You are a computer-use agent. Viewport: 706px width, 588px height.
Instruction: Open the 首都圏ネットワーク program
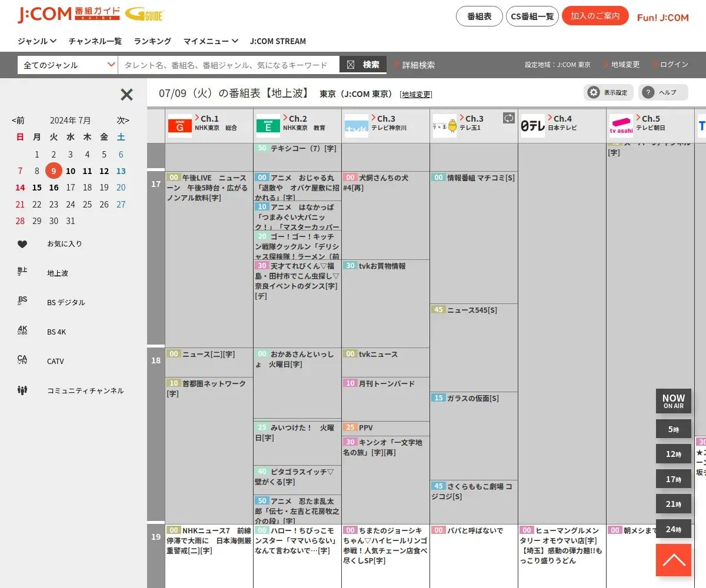click(x=209, y=450)
